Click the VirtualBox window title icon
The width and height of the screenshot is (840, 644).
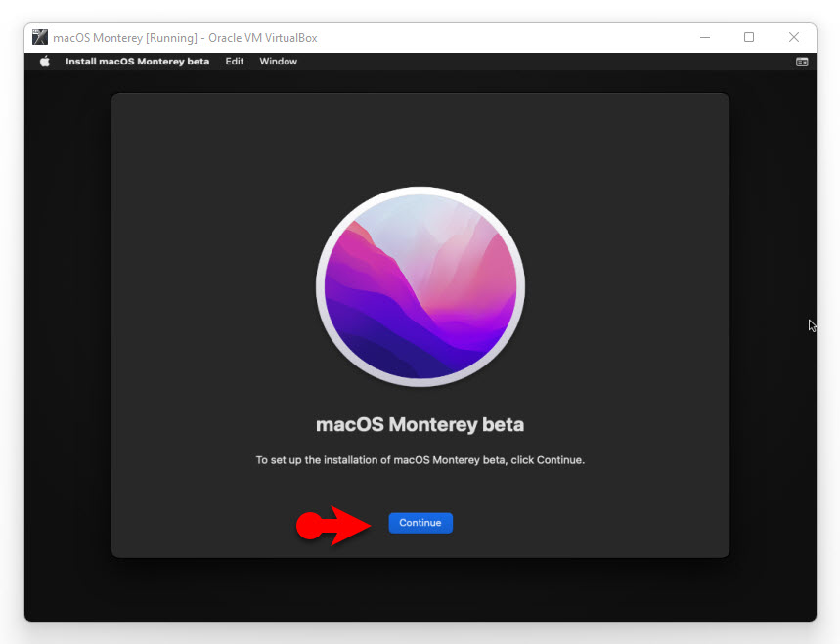(x=40, y=37)
